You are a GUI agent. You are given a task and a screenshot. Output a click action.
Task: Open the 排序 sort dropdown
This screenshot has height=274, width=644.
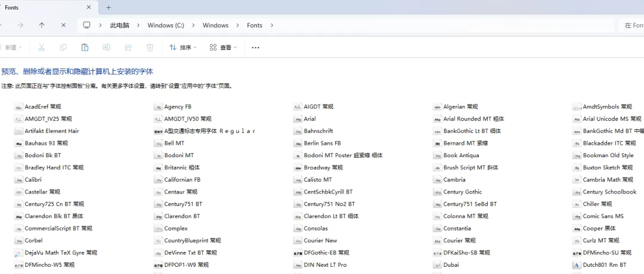point(183,48)
